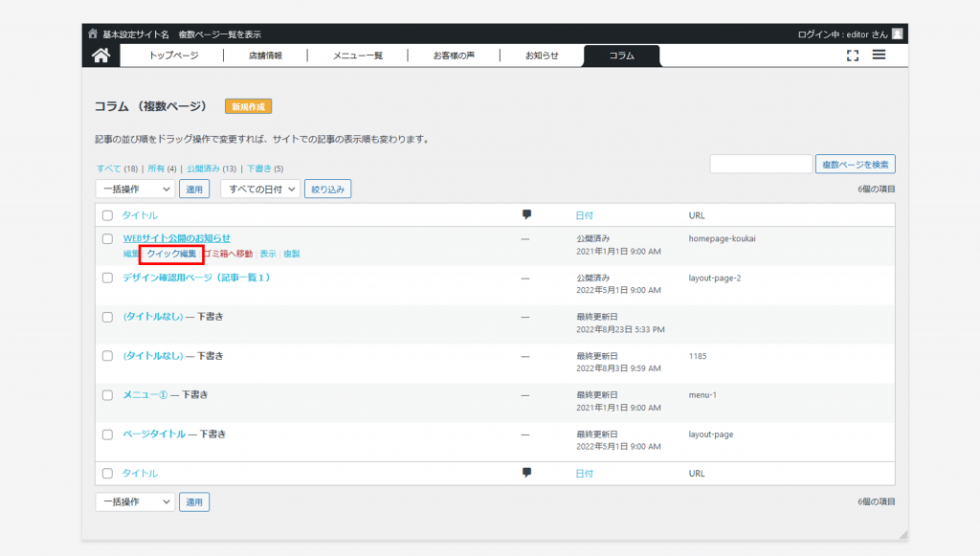Click the resize handle at bottom-right corner

point(902,534)
